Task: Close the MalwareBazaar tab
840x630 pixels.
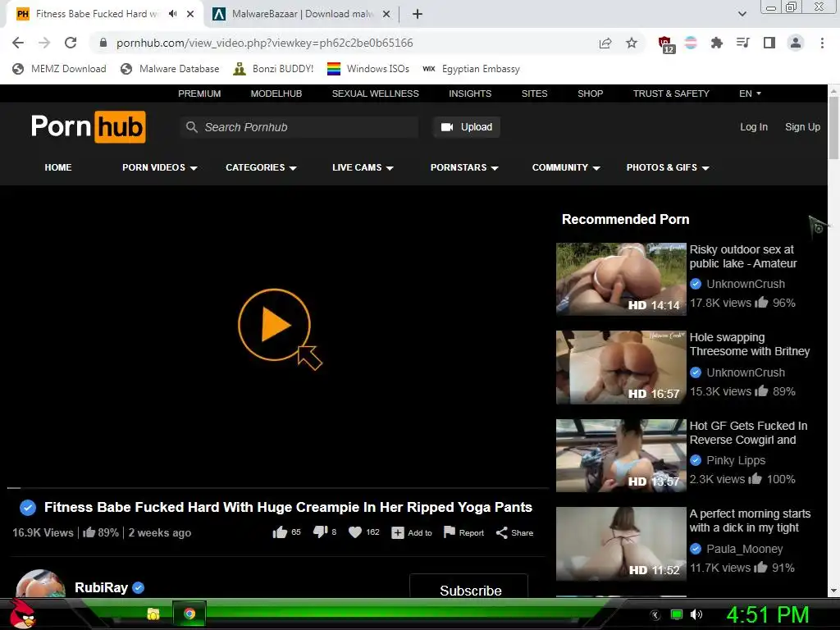Action: pos(386,14)
